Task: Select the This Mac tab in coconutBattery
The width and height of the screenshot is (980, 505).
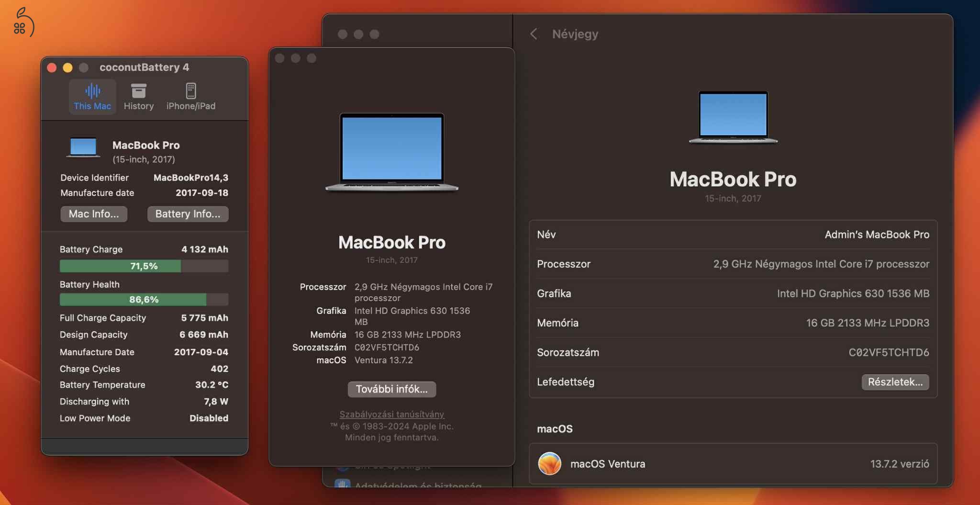Action: coord(92,97)
